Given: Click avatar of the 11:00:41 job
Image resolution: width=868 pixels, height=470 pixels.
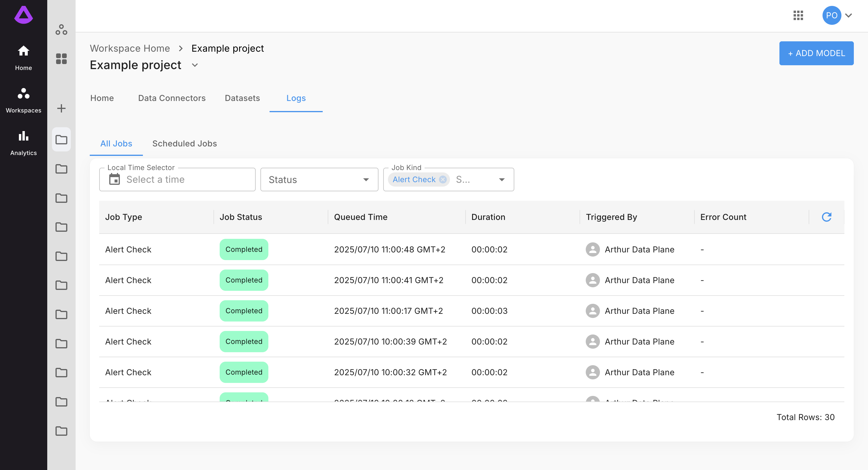Looking at the screenshot, I should point(593,280).
